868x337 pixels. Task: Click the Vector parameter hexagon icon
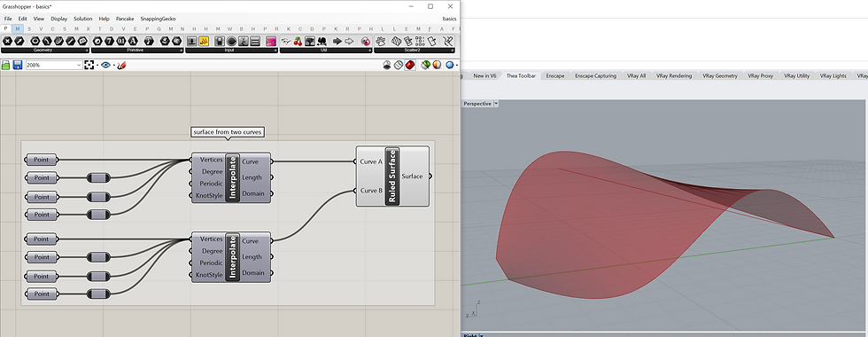click(19, 41)
